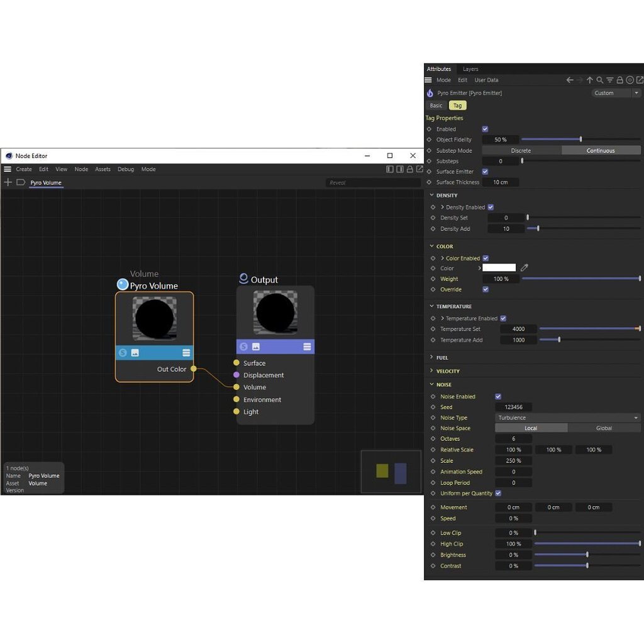Expand the Color swatch arrow

[x=479, y=268]
